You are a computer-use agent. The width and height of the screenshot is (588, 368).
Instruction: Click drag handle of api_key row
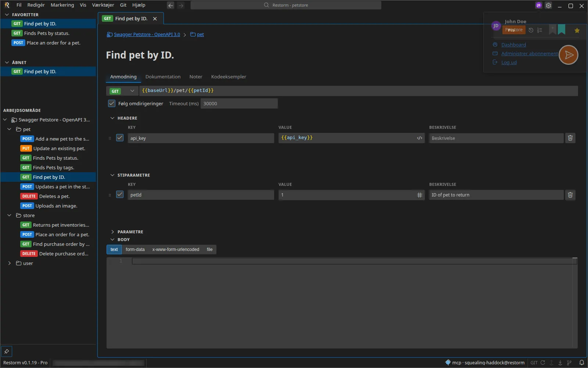pyautogui.click(x=110, y=138)
